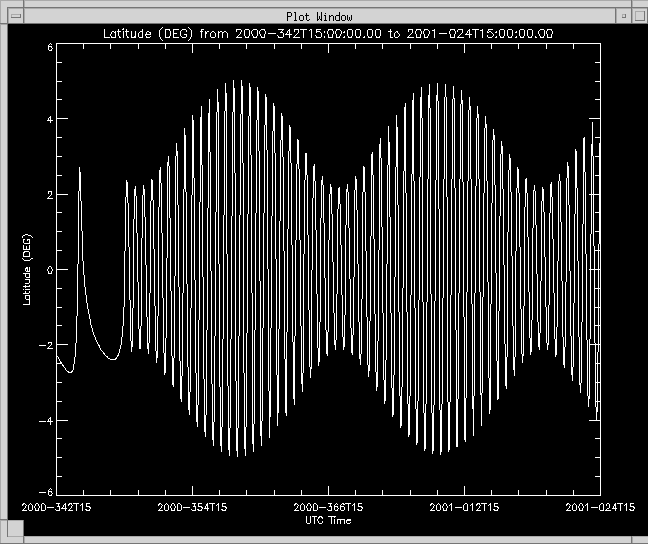This screenshot has height=544, width=648.
Task: Click the y-axis tick label 2
Action: pyautogui.click(x=49, y=194)
